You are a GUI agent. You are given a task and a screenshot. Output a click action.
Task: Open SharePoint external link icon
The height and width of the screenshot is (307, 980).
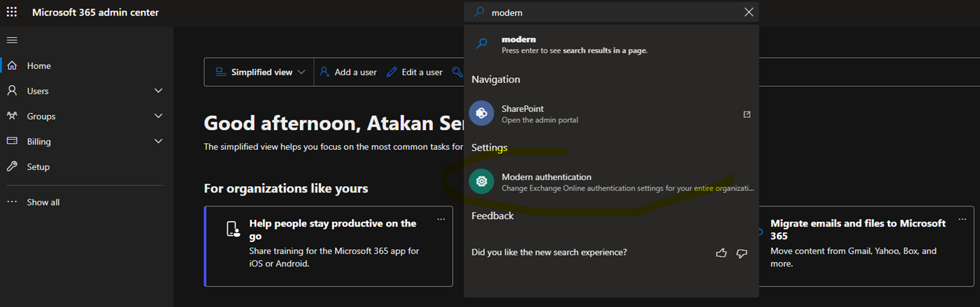(x=746, y=115)
